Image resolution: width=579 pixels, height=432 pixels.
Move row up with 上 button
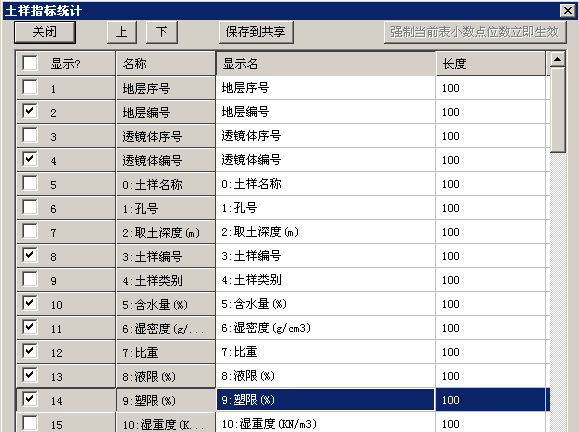click(122, 32)
